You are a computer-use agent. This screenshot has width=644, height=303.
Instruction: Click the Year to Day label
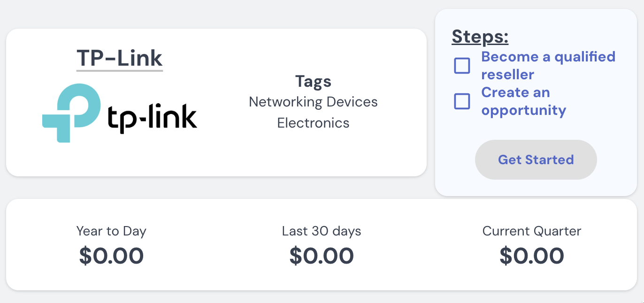pos(111,231)
